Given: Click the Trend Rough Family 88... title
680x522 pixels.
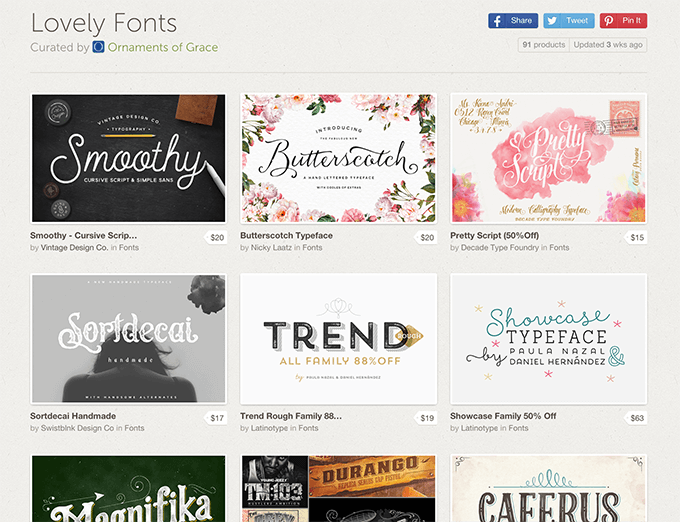Looking at the screenshot, I should [x=291, y=416].
